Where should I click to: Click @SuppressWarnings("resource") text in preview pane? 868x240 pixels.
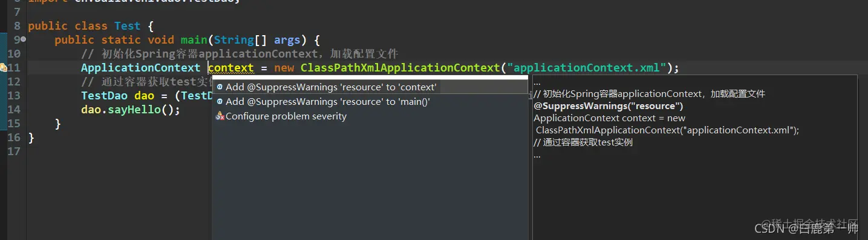click(609, 106)
